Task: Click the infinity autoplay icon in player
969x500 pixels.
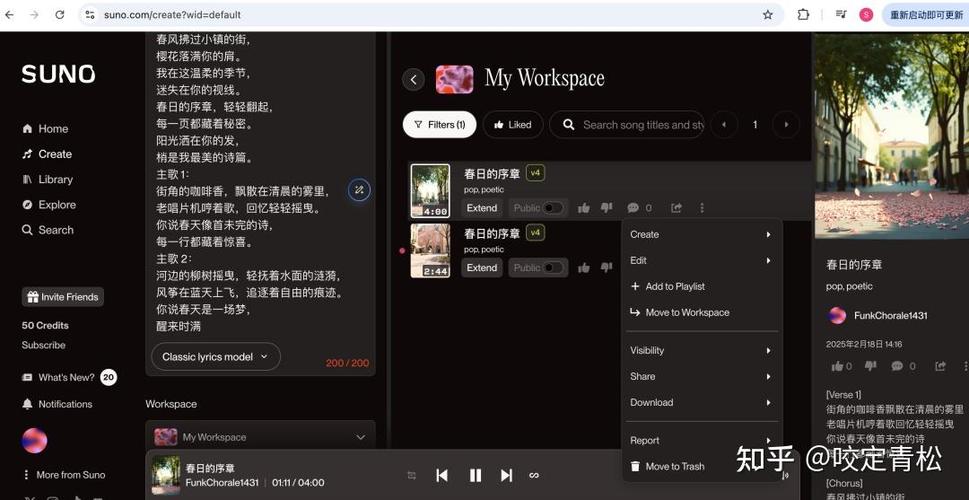Action: (x=535, y=475)
